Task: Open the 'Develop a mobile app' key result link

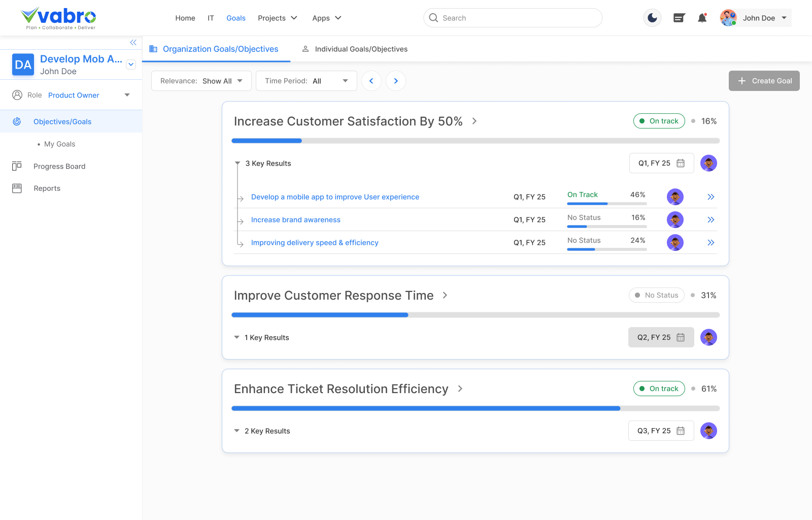Action: 335,197
